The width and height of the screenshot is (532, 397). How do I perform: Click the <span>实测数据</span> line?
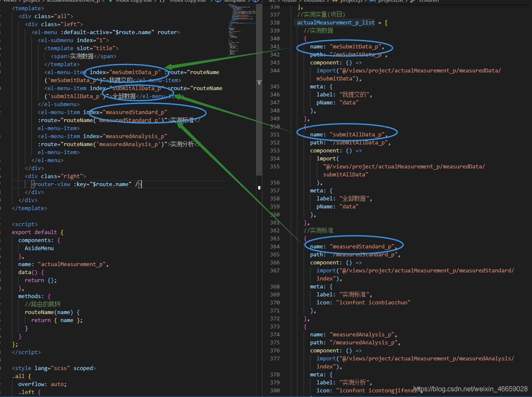coord(83,56)
